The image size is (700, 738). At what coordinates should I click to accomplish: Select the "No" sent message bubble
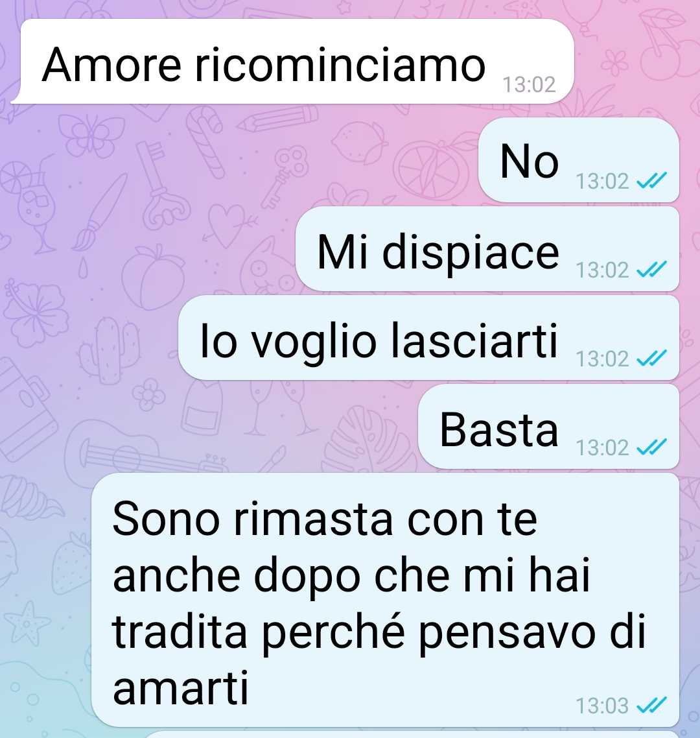[579, 160]
